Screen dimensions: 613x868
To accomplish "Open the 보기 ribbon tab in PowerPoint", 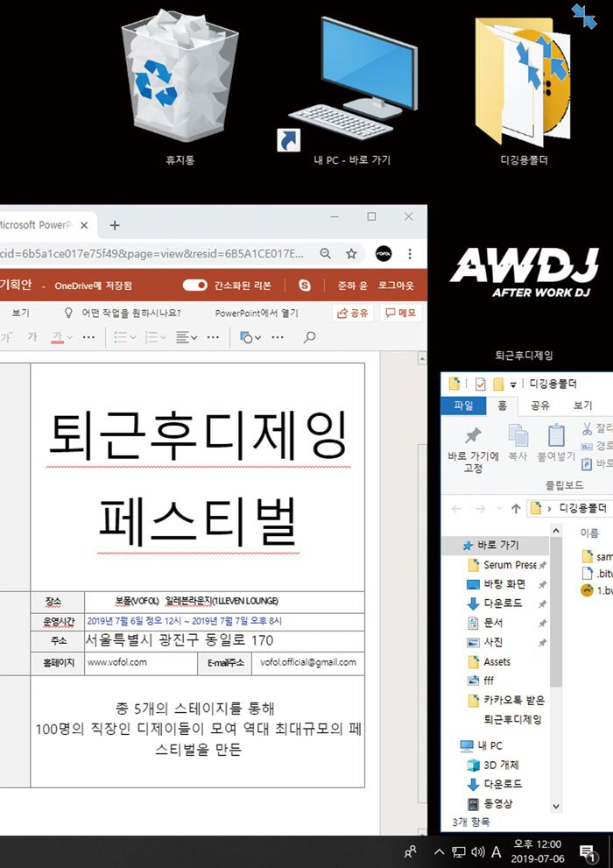I will pyautogui.click(x=21, y=313).
